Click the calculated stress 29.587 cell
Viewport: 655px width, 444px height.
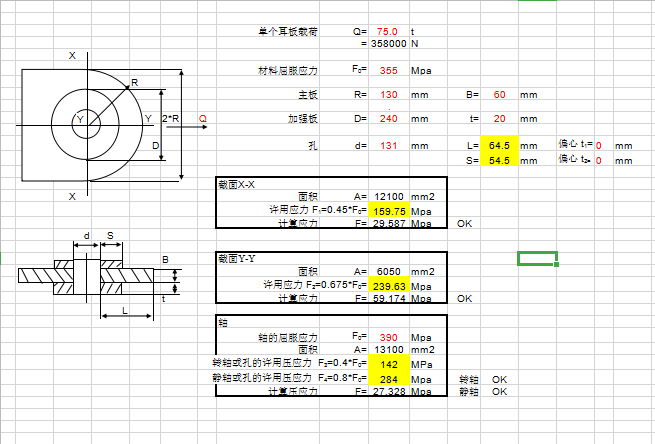[388, 223]
